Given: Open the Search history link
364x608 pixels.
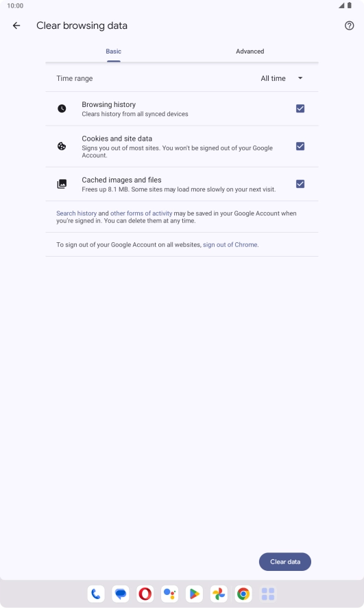Looking at the screenshot, I should coord(76,213).
